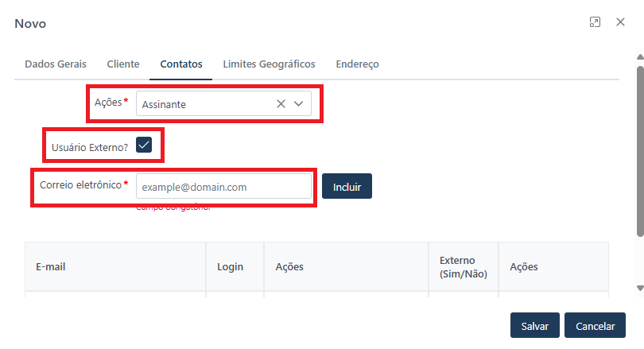Screen dimensions: 644x349
Task: Click the Correio eletrônico input field
Action: pyautogui.click(x=223, y=187)
